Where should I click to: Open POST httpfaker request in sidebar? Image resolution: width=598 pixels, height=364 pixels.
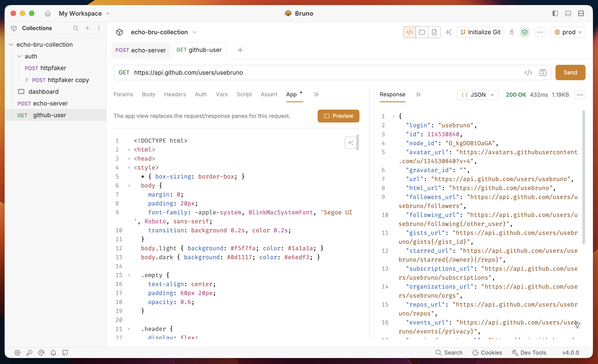click(45, 68)
